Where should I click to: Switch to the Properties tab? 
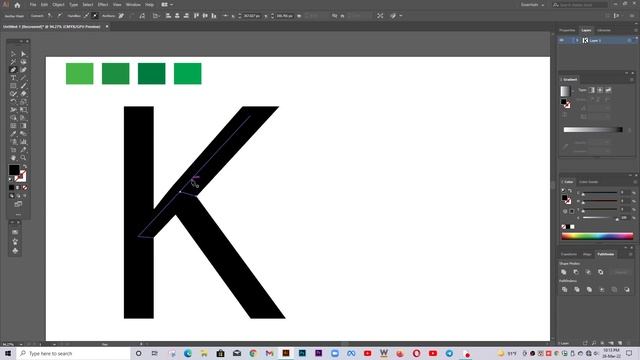coord(567,30)
